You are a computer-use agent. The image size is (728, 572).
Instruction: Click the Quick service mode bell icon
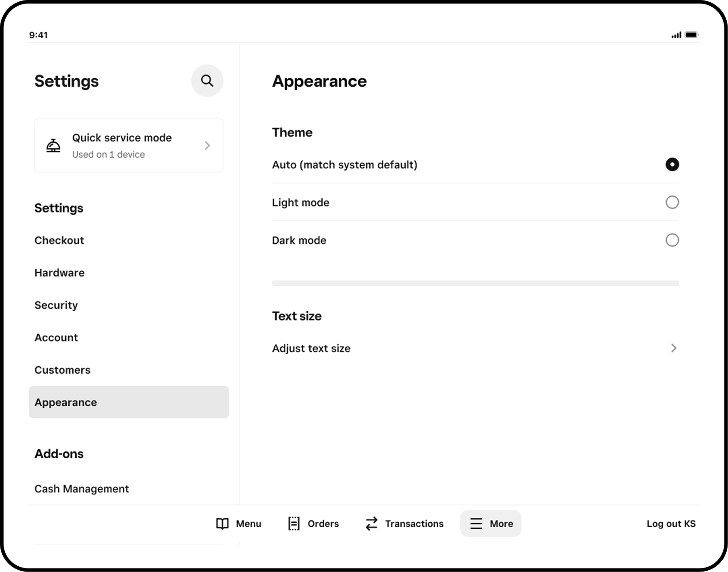tap(53, 145)
